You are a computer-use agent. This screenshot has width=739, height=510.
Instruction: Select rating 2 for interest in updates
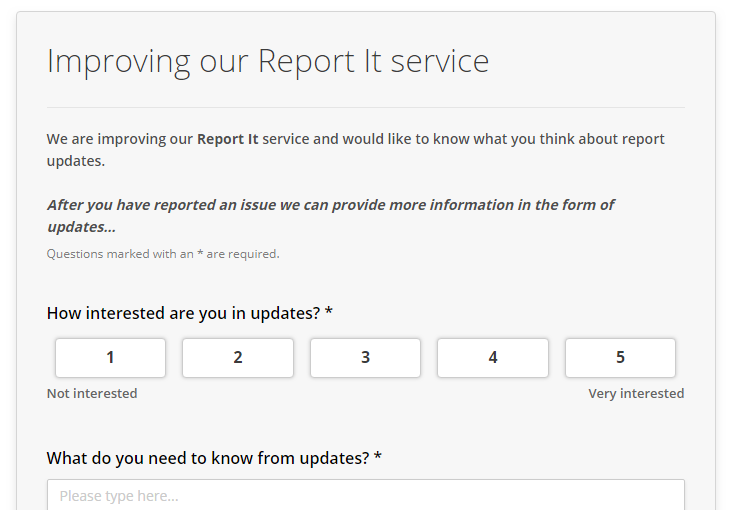click(238, 357)
